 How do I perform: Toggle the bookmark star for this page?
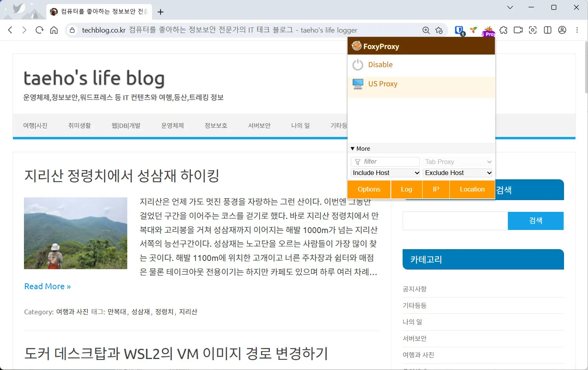[x=439, y=30]
